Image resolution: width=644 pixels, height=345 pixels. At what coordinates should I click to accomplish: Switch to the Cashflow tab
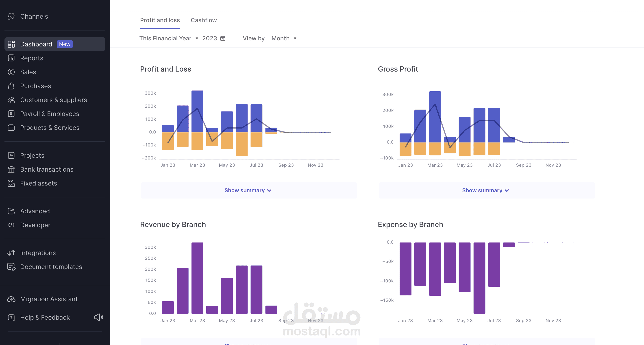tap(204, 20)
